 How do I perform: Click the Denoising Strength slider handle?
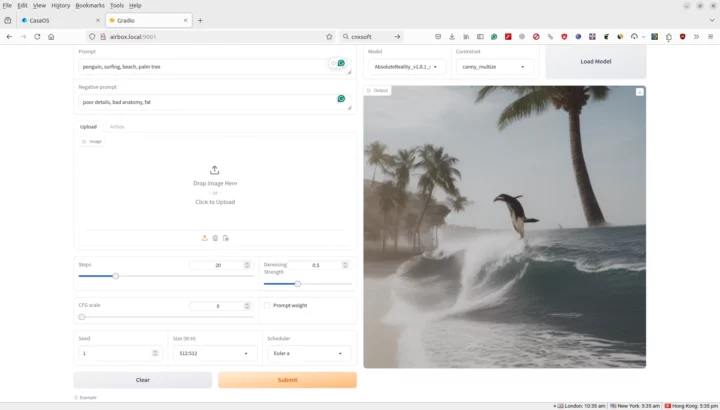pos(298,284)
